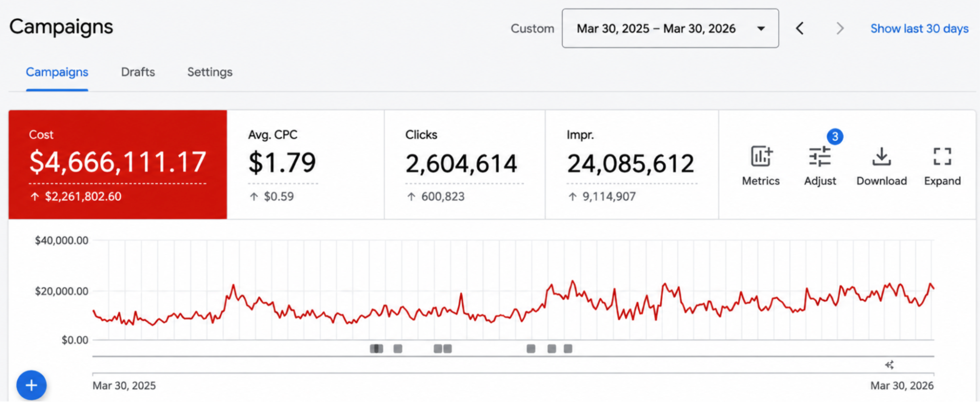Select the Impr. metric card

pyautogui.click(x=632, y=164)
